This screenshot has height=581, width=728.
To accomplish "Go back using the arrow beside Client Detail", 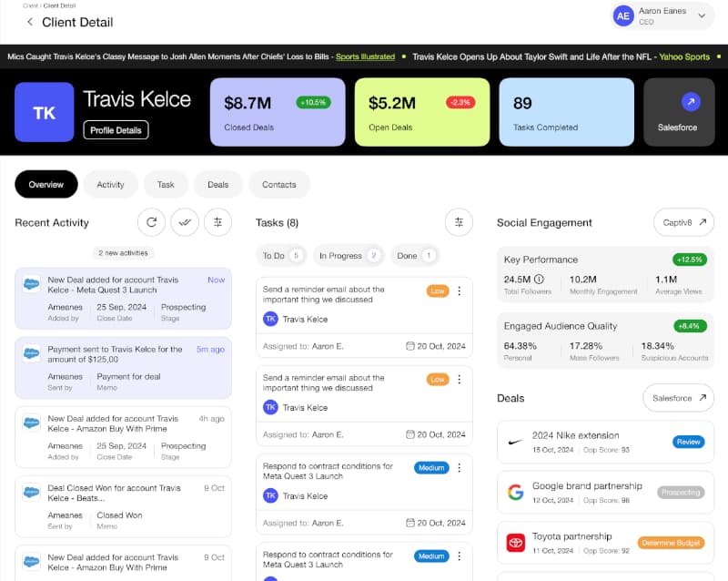I will (x=30, y=22).
